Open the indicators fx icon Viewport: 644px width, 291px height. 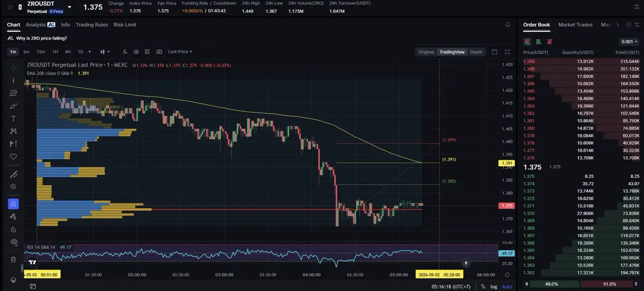[125, 52]
